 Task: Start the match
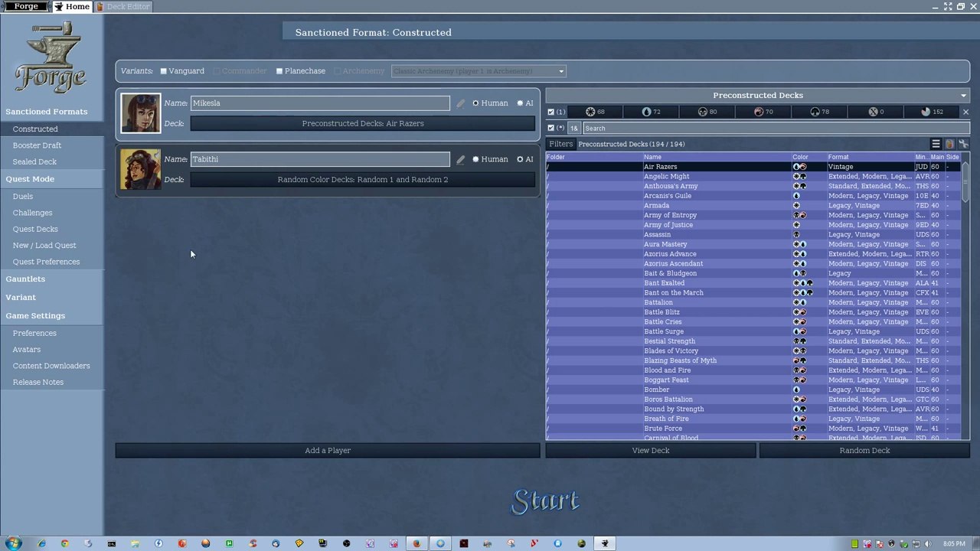pyautogui.click(x=545, y=501)
